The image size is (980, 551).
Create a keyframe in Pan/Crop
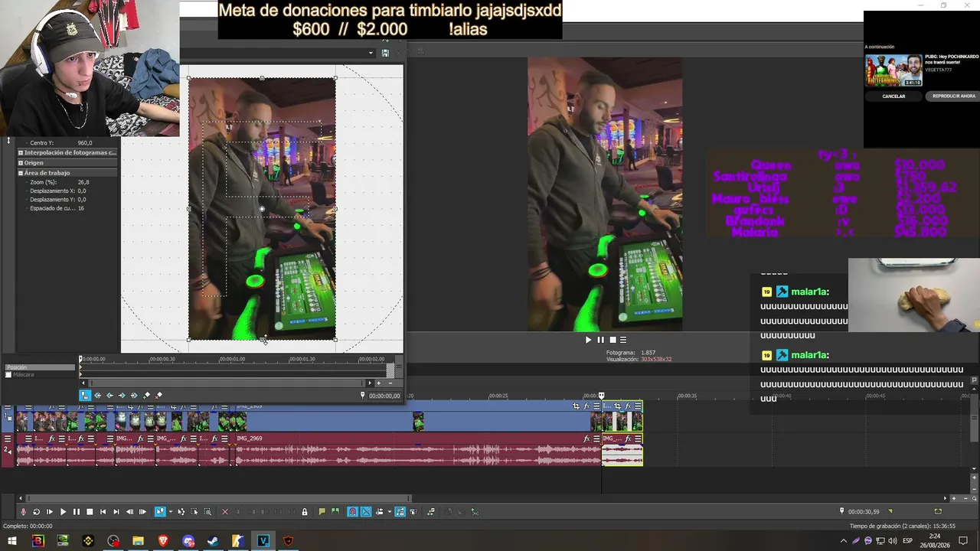point(147,396)
